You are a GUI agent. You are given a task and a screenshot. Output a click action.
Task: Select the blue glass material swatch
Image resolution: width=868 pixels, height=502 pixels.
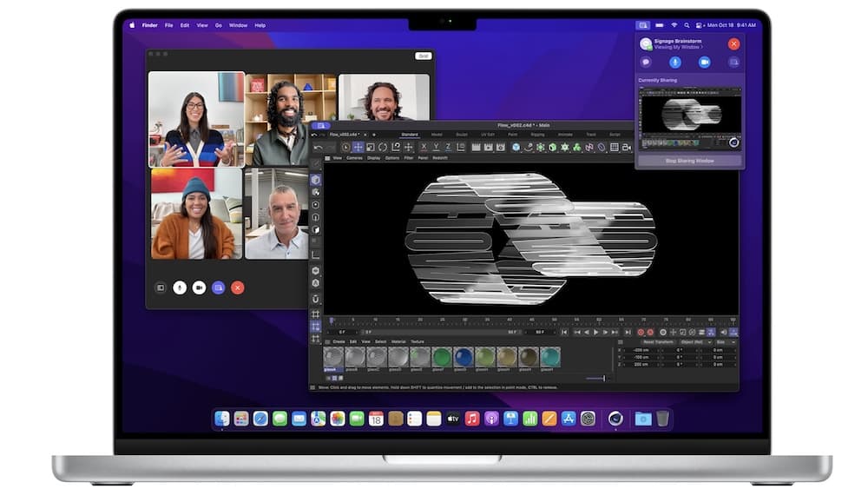coord(464,357)
